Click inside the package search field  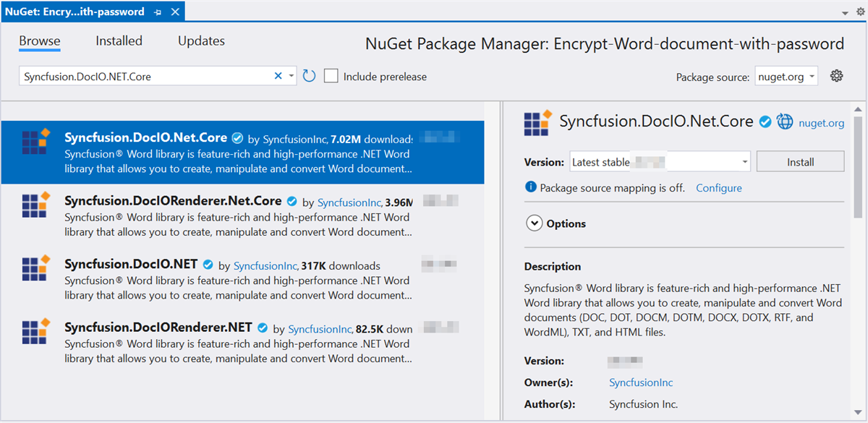tap(145, 76)
